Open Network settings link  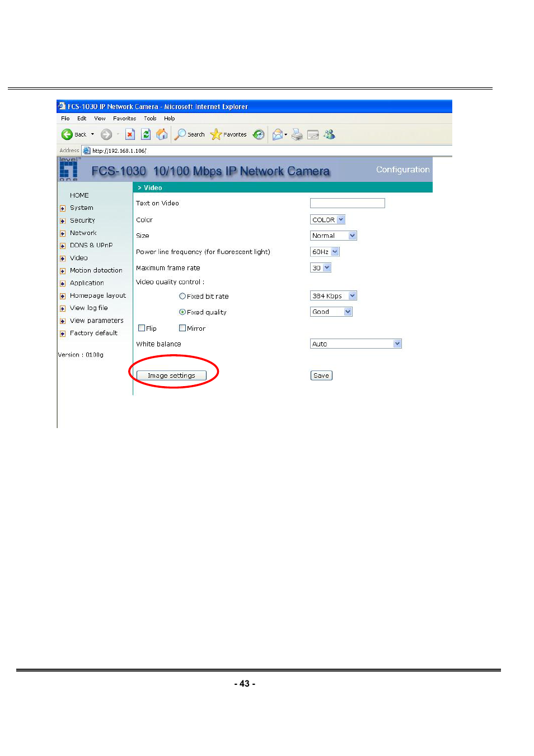83,233
